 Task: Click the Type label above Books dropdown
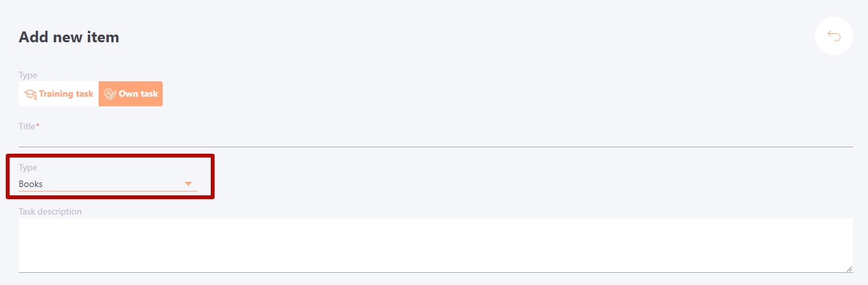coord(28,167)
